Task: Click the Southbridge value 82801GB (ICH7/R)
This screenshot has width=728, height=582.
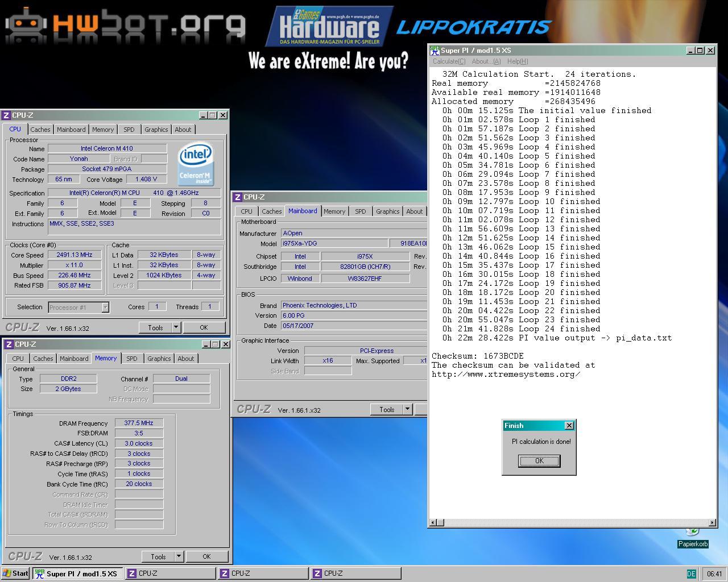Action: click(365, 267)
